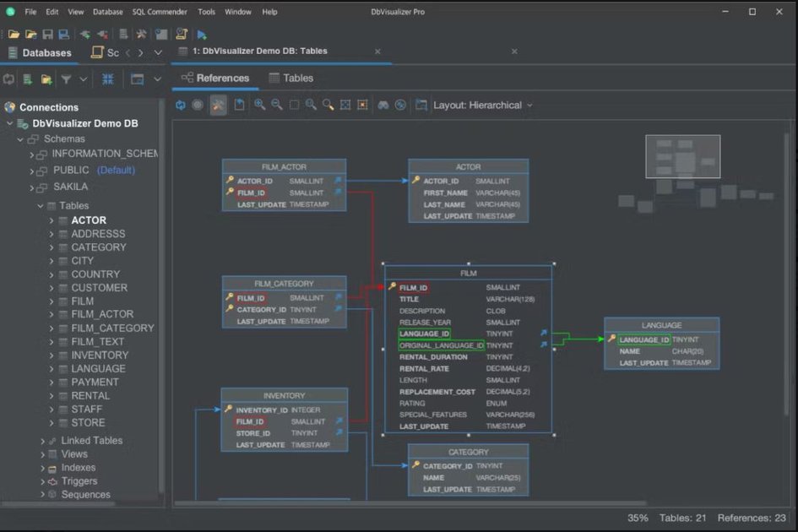Click the Fit Graph to Window icon

point(345,105)
